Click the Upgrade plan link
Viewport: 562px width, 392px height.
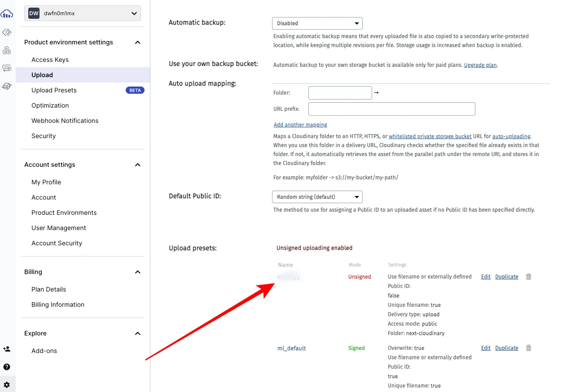pos(480,65)
